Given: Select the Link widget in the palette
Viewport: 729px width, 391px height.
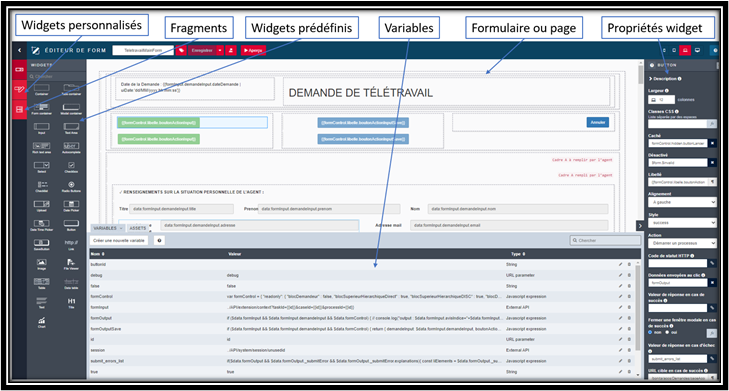Looking at the screenshot, I should pos(71,245).
